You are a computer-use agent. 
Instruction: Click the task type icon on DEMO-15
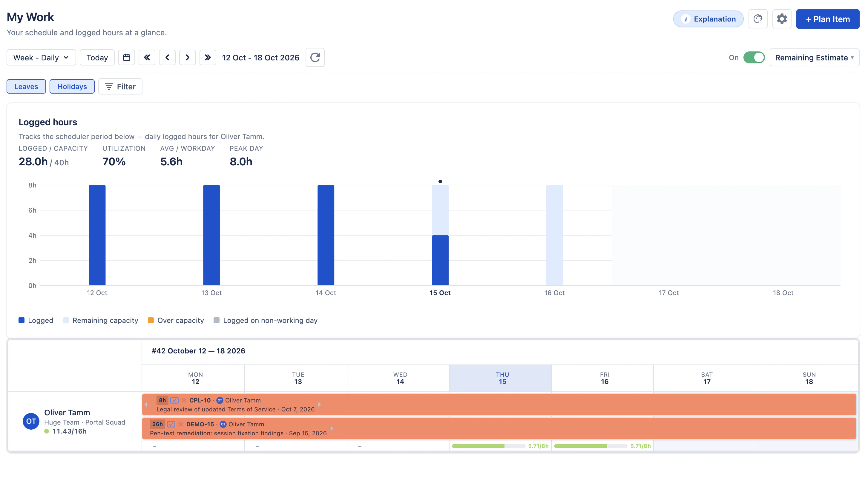pyautogui.click(x=171, y=424)
